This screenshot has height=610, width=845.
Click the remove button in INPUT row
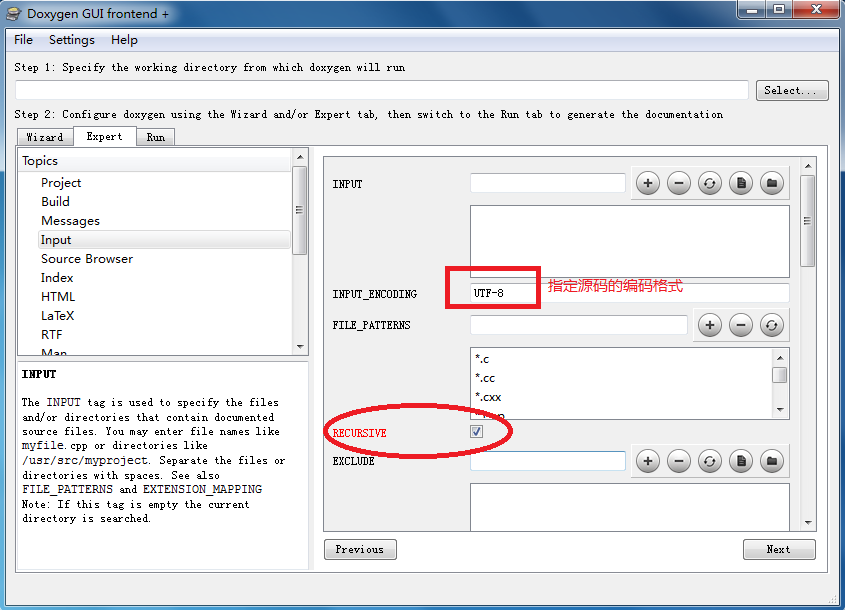tap(679, 183)
